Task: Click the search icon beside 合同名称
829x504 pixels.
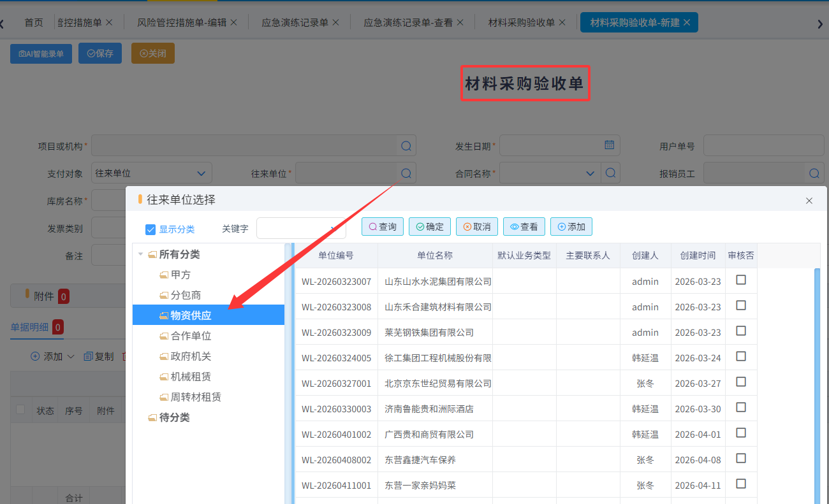Action: tap(610, 173)
